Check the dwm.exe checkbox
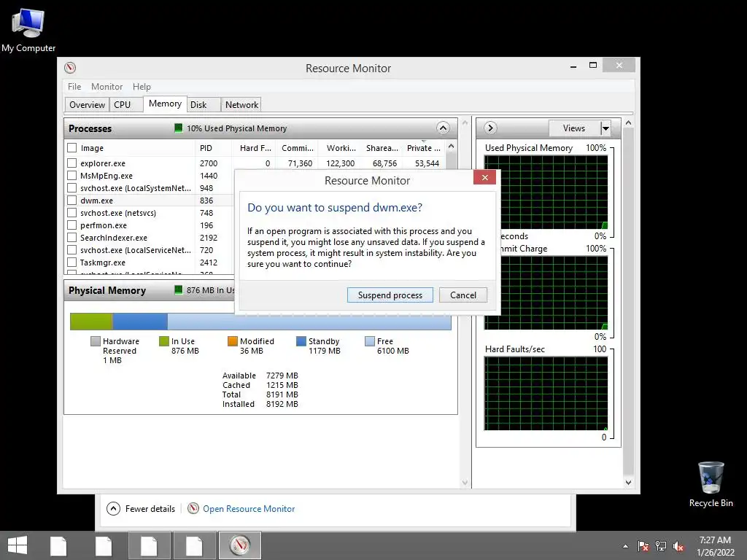The width and height of the screenshot is (747, 560). pyautogui.click(x=72, y=201)
